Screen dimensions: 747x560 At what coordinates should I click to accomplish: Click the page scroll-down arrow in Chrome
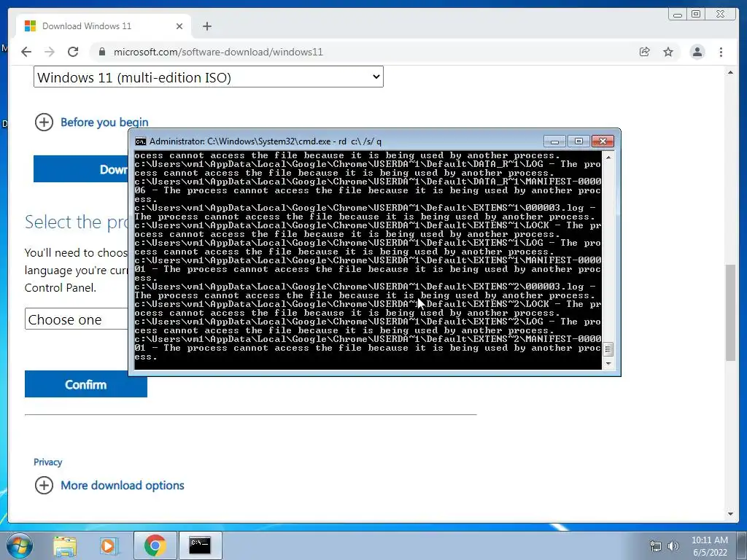point(730,514)
